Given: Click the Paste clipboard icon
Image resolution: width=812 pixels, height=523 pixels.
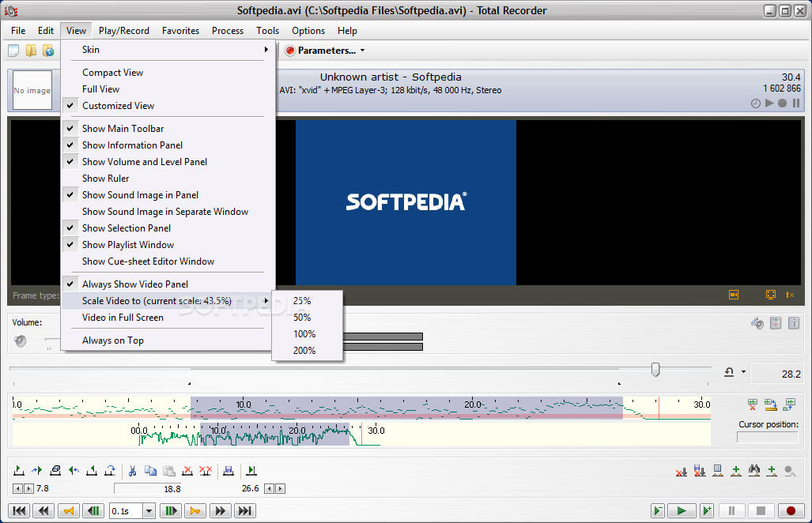Looking at the screenshot, I should click(169, 470).
